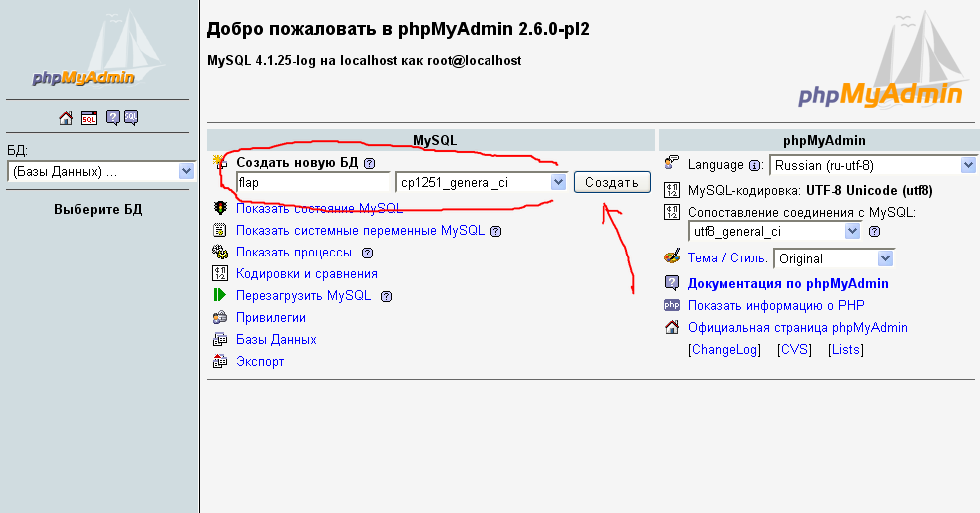The image size is (980, 513).
Task: Click PHP icon beside Показать информацию о PHP
Action: [672, 305]
